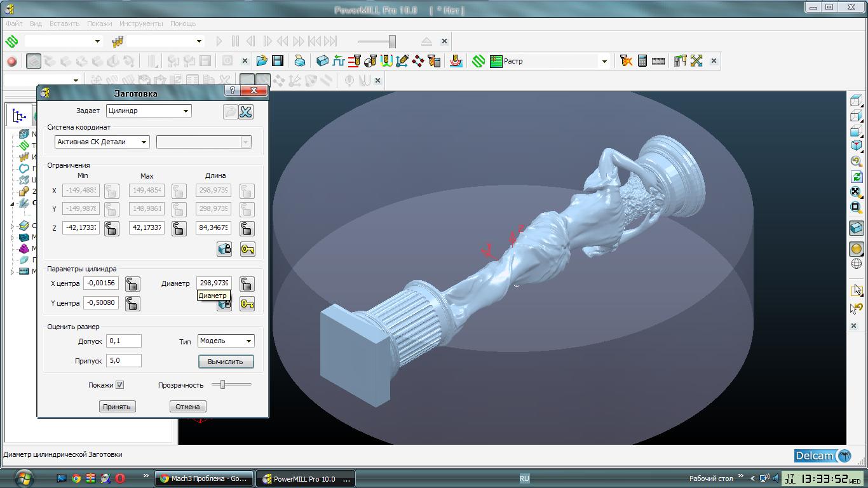868x488 pixels.
Task: Click the Automatic Verification tool icon
Action: coord(434,61)
